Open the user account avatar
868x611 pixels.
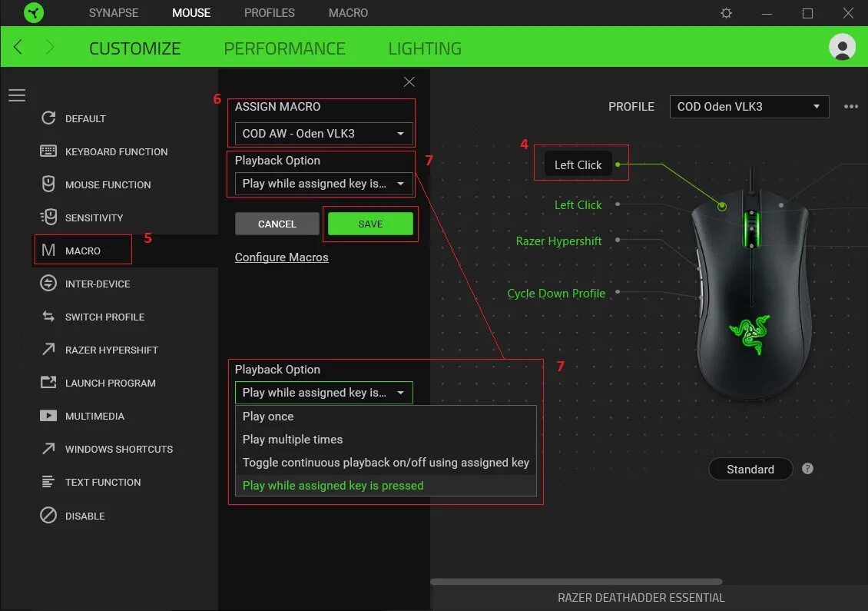(x=842, y=47)
